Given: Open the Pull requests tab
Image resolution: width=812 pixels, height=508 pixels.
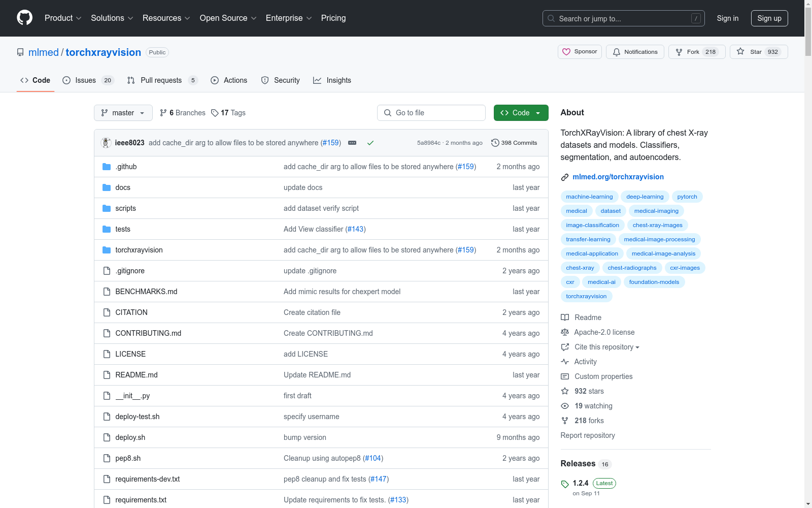Looking at the screenshot, I should [x=162, y=80].
